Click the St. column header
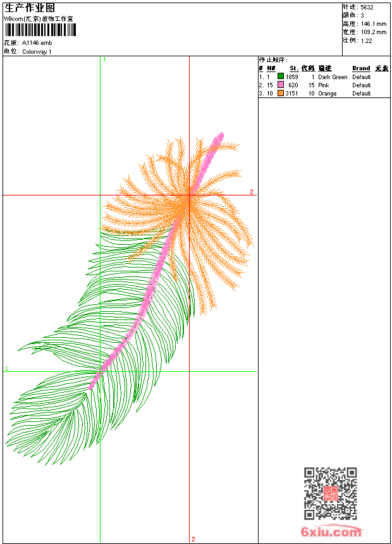The height and width of the screenshot is (544, 392). 293,68
